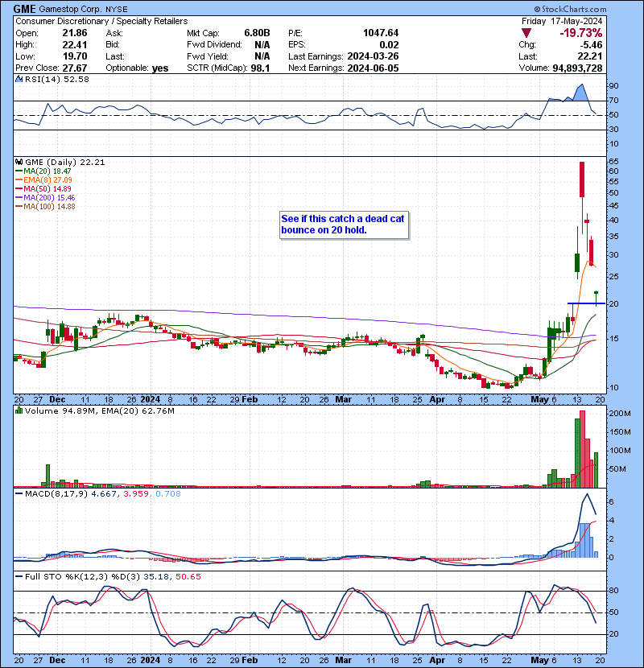Image resolution: width=644 pixels, height=668 pixels.
Task: Click the dead cat bounce annotation box
Action: click(x=344, y=225)
